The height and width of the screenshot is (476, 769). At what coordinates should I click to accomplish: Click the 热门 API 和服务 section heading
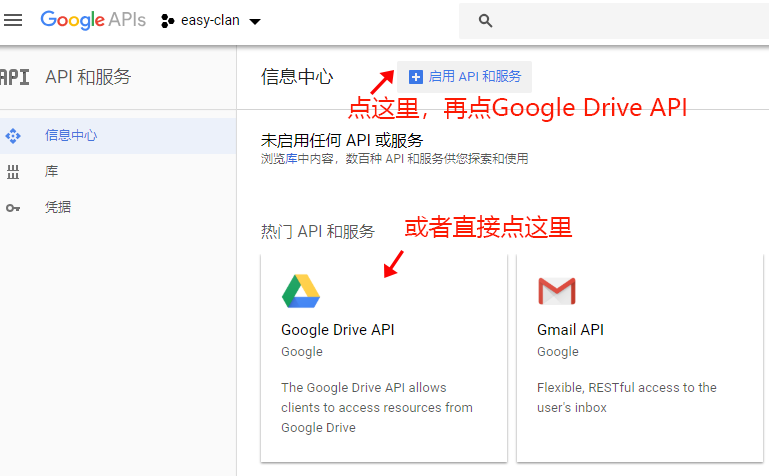point(318,231)
